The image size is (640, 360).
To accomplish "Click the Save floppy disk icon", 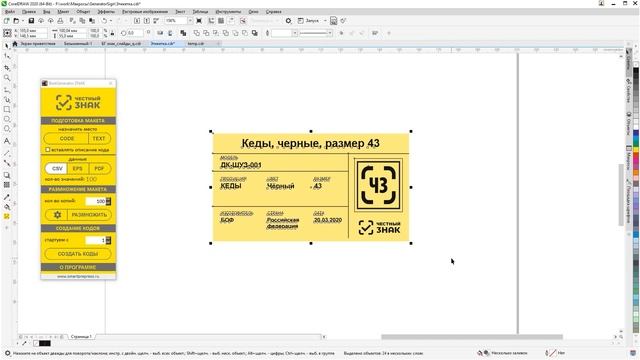I will click(31, 20).
